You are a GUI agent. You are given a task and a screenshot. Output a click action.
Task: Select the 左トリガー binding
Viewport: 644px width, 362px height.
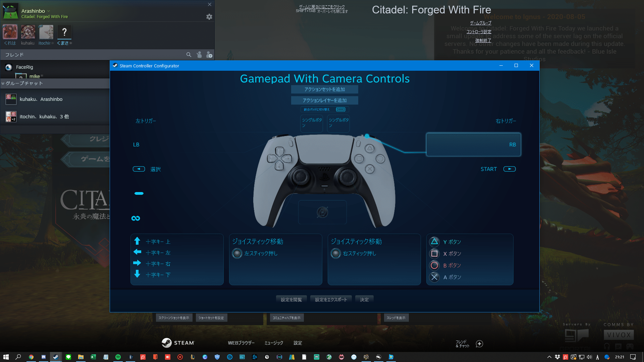click(146, 121)
